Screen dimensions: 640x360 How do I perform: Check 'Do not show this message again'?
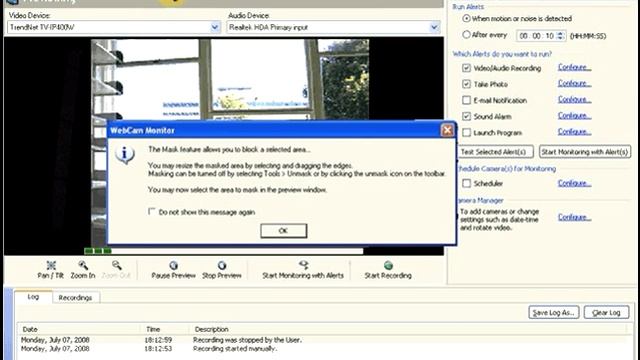[152, 211]
